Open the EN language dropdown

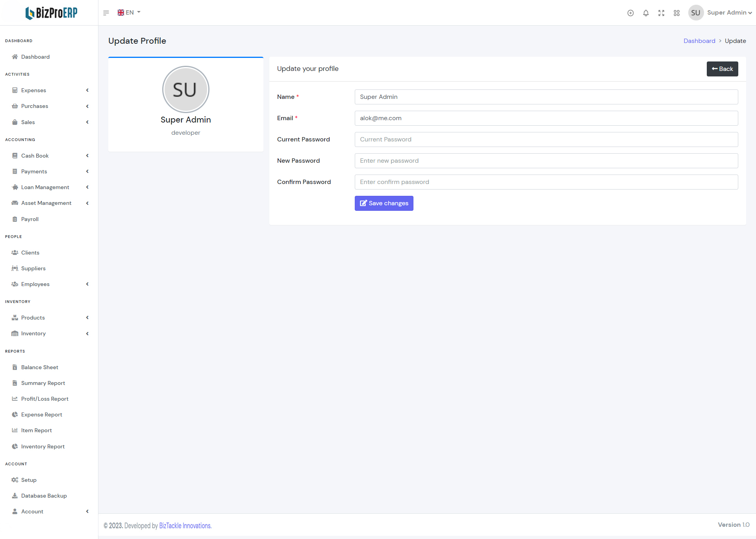(129, 13)
